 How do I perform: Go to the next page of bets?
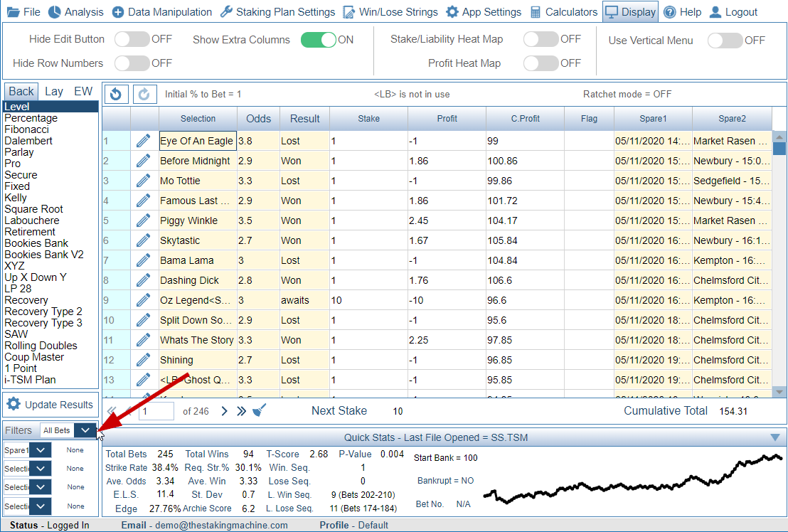point(225,411)
